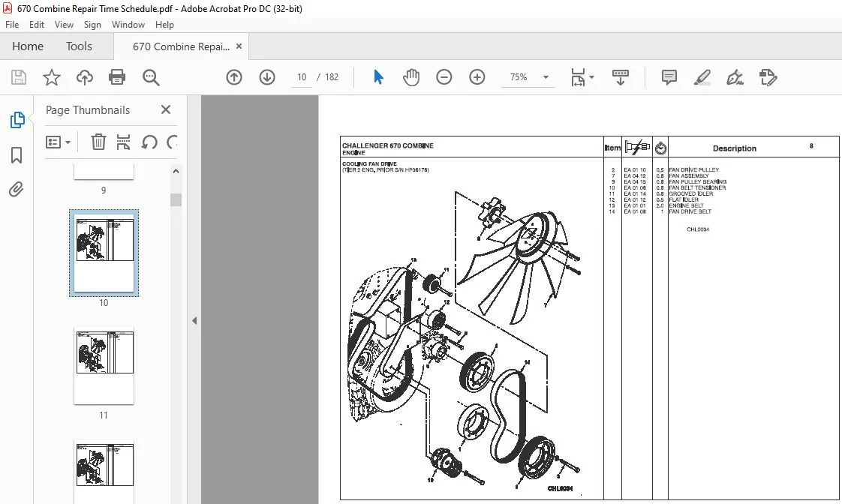Open the Sign menu

click(92, 25)
